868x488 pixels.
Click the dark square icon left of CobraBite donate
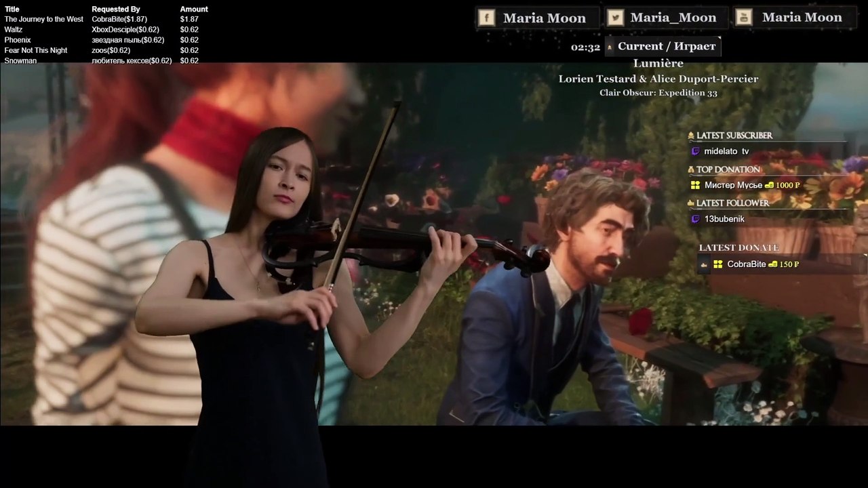coord(705,264)
